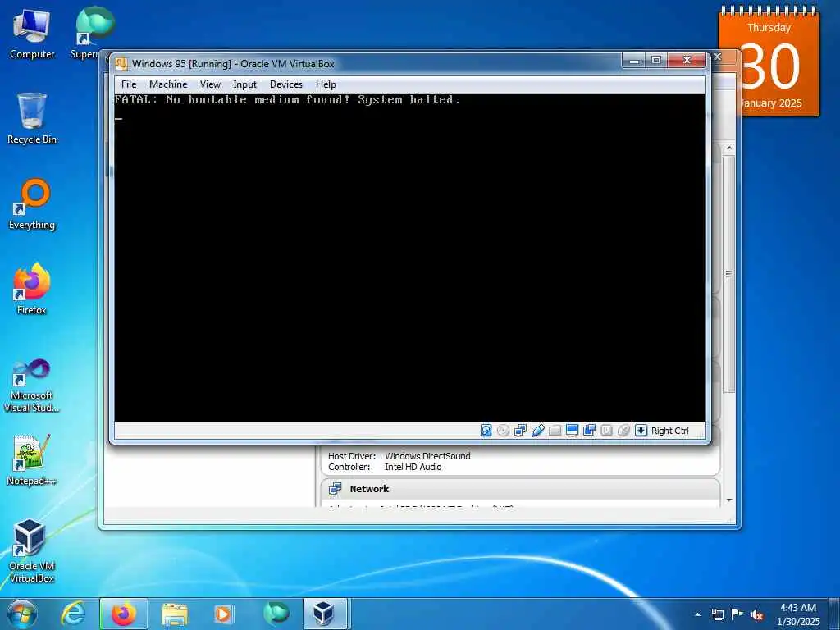Switch to Firefox in the taskbar

click(x=124, y=614)
